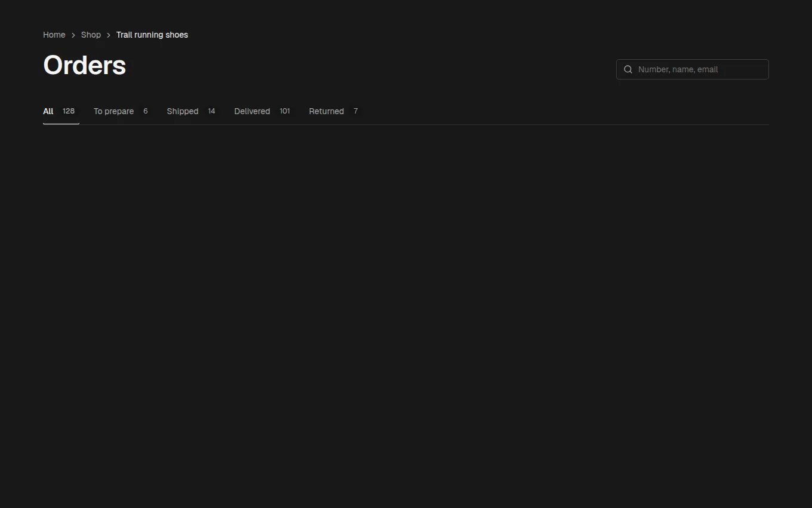
Task: Switch to the All orders tab
Action: pos(61,111)
